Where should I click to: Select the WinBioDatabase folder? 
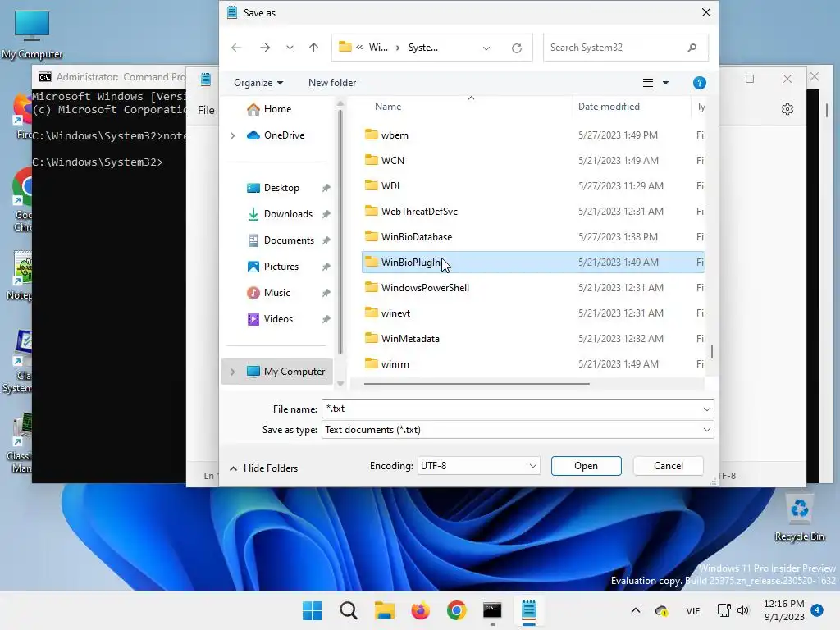coord(532,237)
